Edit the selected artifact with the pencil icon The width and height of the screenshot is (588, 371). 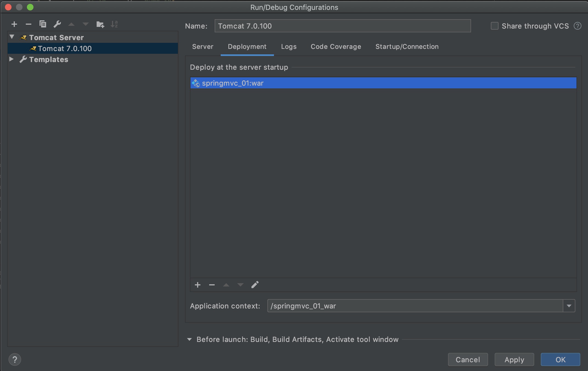pyautogui.click(x=255, y=285)
